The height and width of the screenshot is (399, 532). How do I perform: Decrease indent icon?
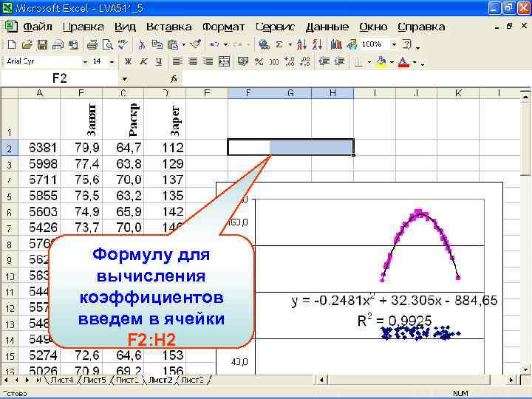tap(324, 61)
